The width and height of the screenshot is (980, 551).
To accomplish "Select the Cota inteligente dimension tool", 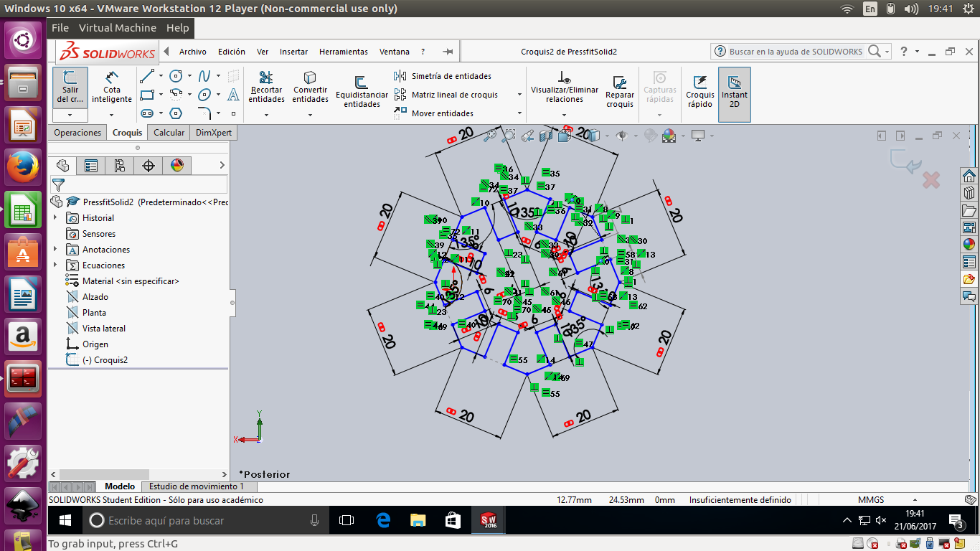I will (111, 88).
